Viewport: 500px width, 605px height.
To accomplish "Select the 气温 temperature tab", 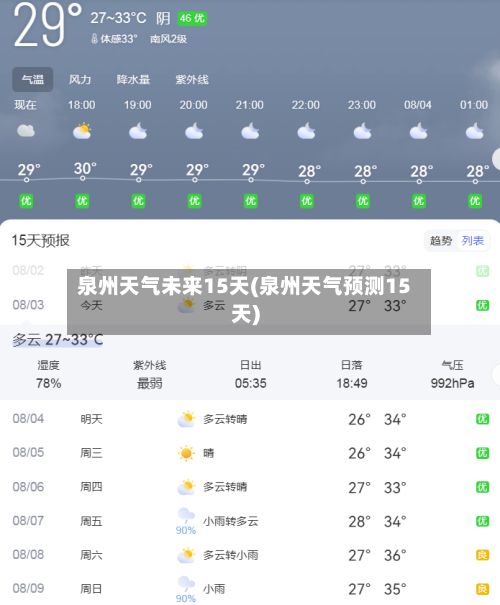I will pyautogui.click(x=32, y=79).
